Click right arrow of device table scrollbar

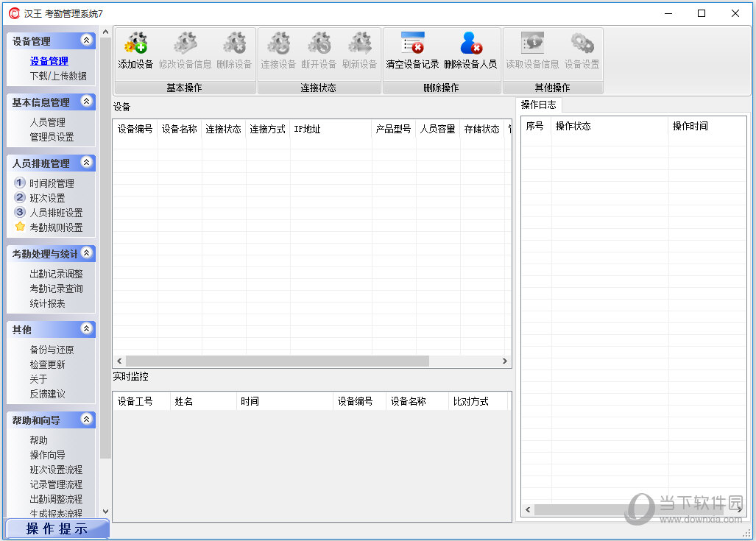click(x=505, y=361)
